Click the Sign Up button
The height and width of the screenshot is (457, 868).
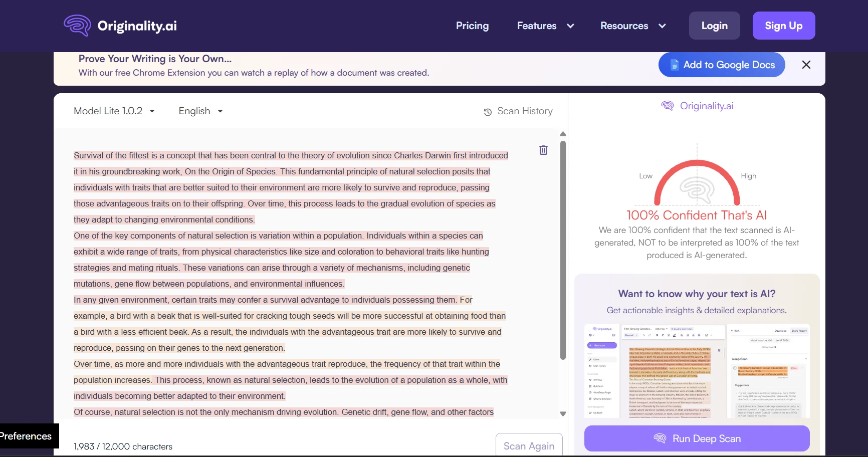point(783,26)
